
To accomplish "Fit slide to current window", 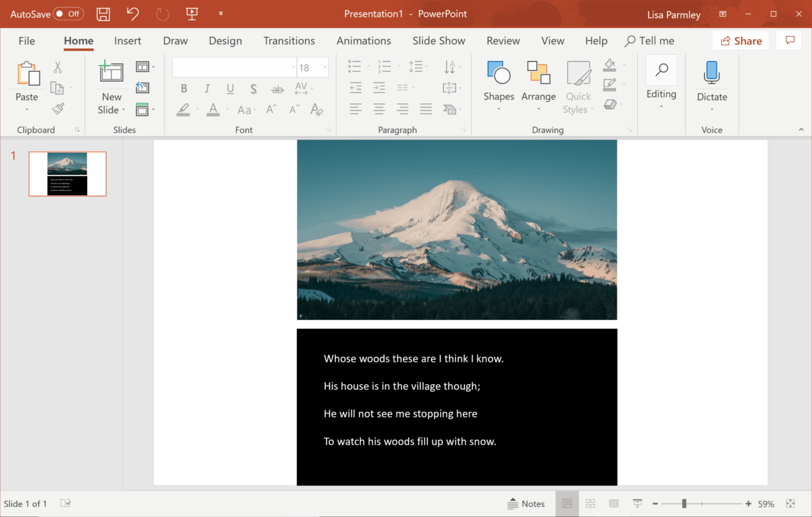I will [790, 503].
